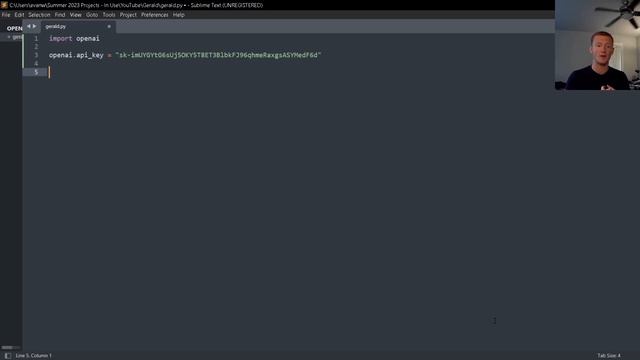Click line number 1 in the gutter

coord(36,38)
